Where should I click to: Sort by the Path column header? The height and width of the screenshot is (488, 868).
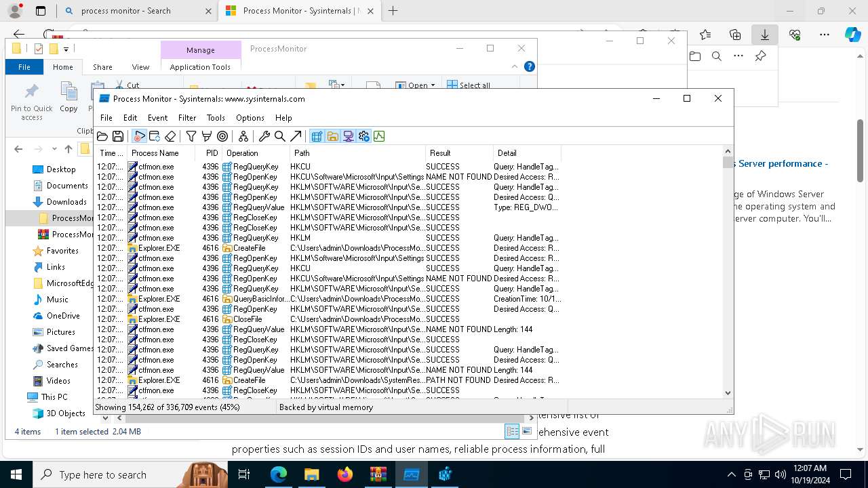357,153
